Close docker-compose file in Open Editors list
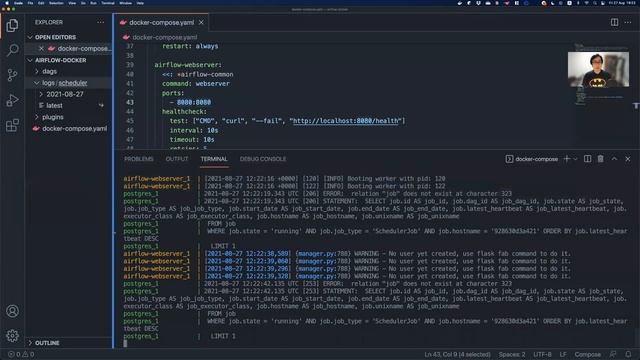Screen dimensions: 640x360 tap(41, 48)
